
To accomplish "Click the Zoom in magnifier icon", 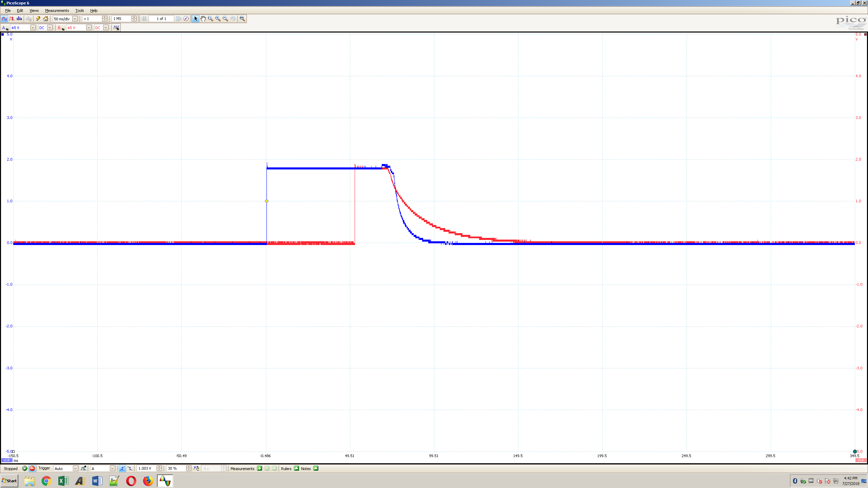I will tap(218, 19).
